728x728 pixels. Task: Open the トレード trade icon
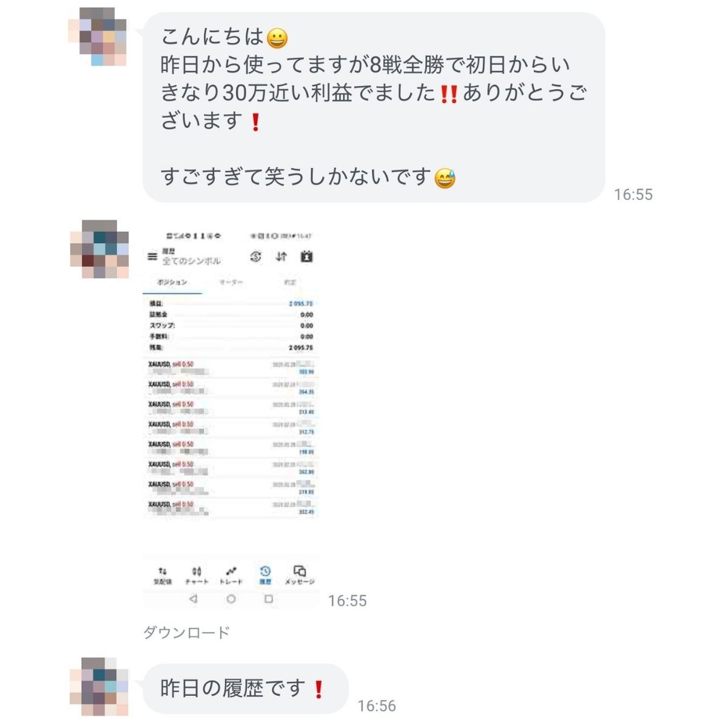click(x=231, y=575)
